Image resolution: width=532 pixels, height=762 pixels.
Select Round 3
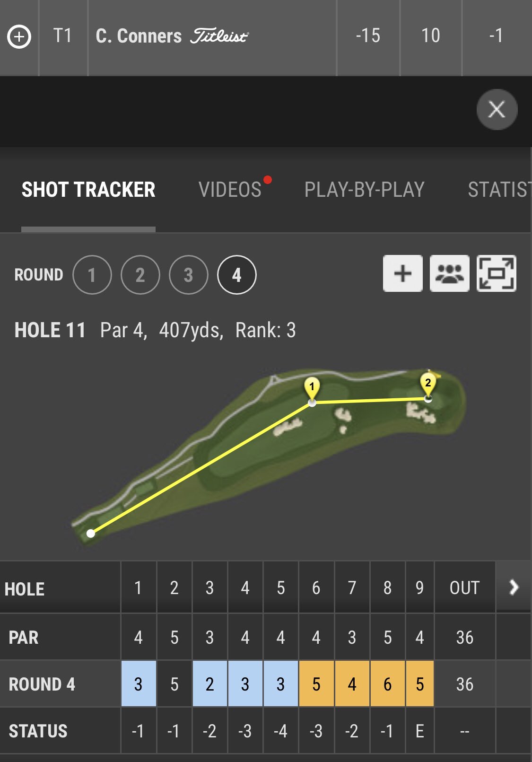click(x=189, y=275)
